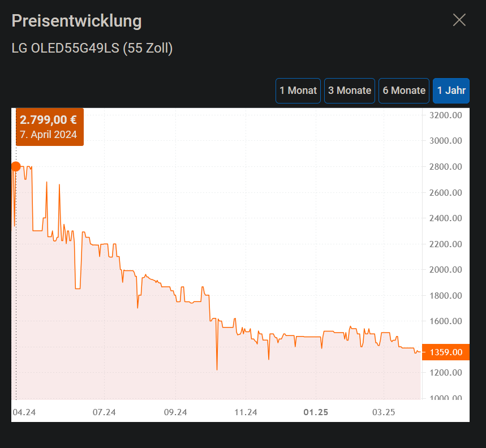The width and height of the screenshot is (486, 448).
Task: Click the 04.24 axis label
Action: (x=25, y=412)
